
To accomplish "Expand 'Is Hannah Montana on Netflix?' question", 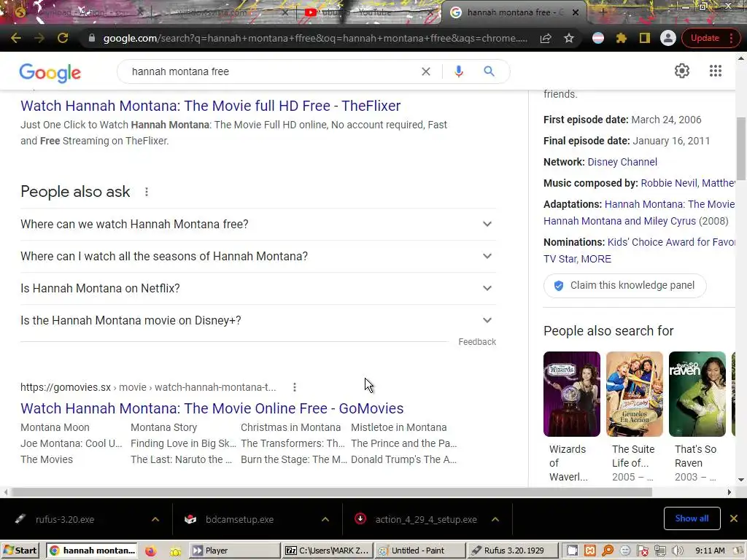I will 258,289.
